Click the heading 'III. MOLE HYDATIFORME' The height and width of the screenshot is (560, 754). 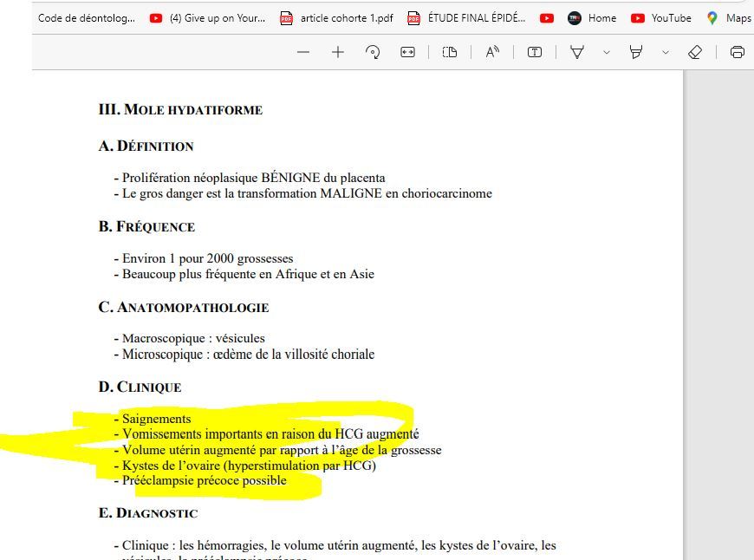click(x=180, y=110)
